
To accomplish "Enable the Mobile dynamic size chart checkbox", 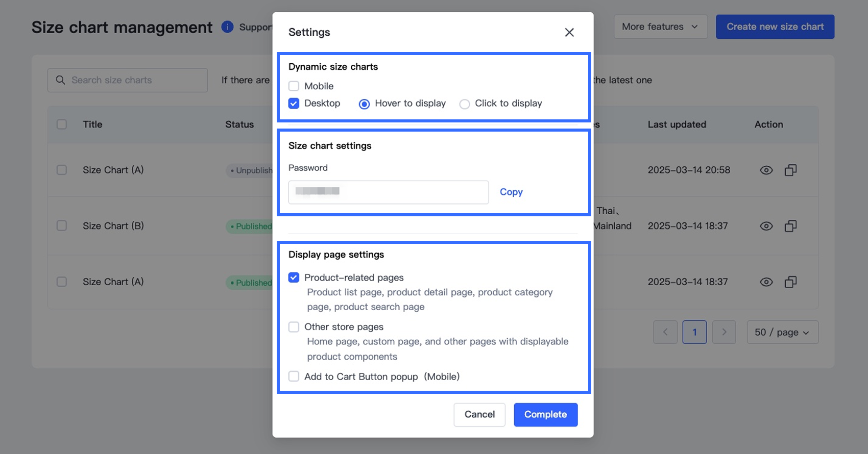I will point(294,86).
